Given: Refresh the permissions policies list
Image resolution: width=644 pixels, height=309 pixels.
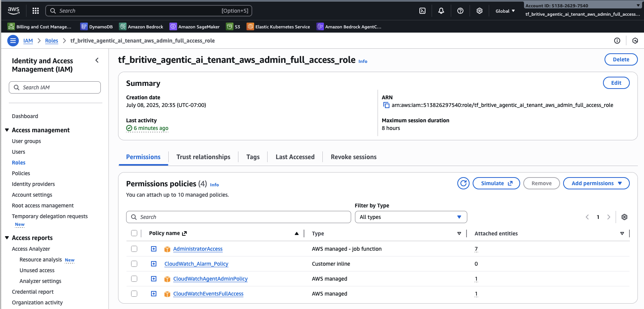Looking at the screenshot, I should coord(463,183).
